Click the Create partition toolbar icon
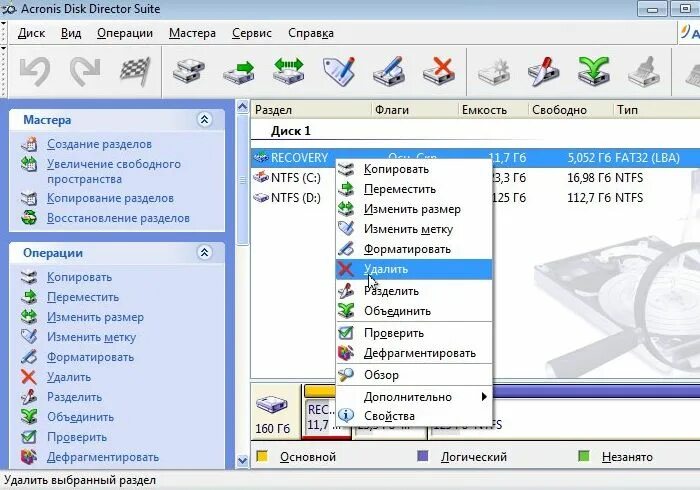Viewport: 700px width, 490px height. tap(493, 71)
